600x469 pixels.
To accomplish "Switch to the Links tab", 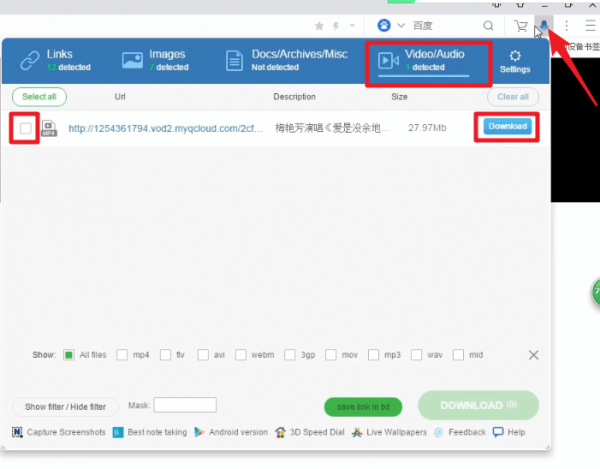I will tap(55, 60).
